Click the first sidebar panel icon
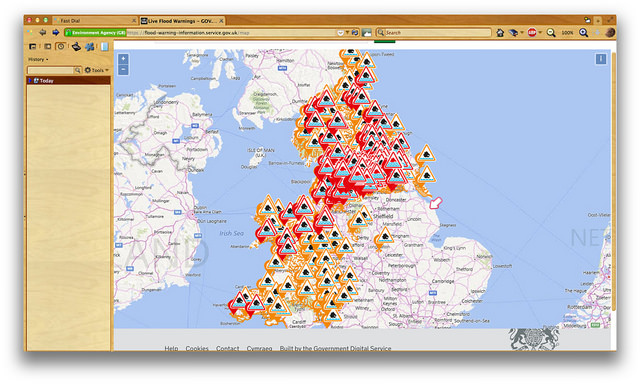Image resolution: width=640 pixels, height=384 pixels. click(x=32, y=47)
